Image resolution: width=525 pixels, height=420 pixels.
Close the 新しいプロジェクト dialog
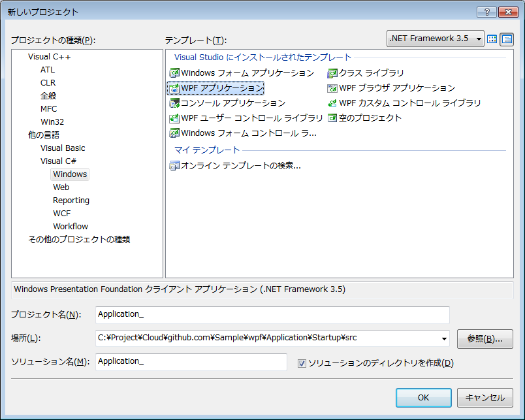tap(508, 12)
